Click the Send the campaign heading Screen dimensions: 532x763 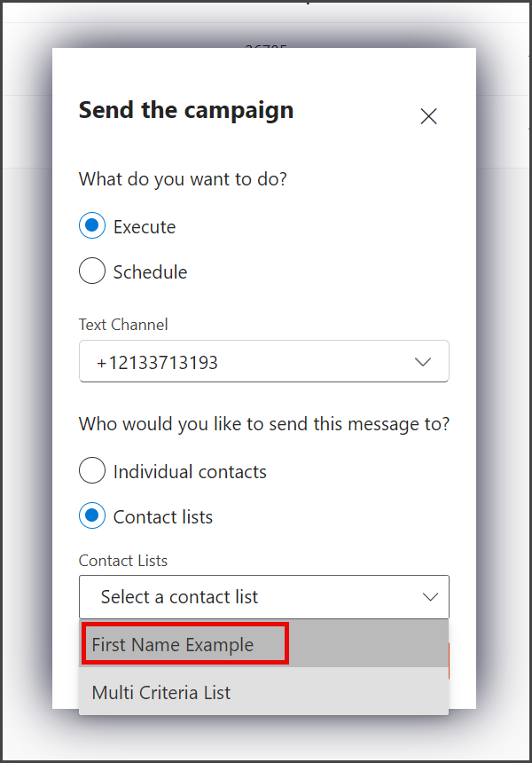pyautogui.click(x=186, y=111)
